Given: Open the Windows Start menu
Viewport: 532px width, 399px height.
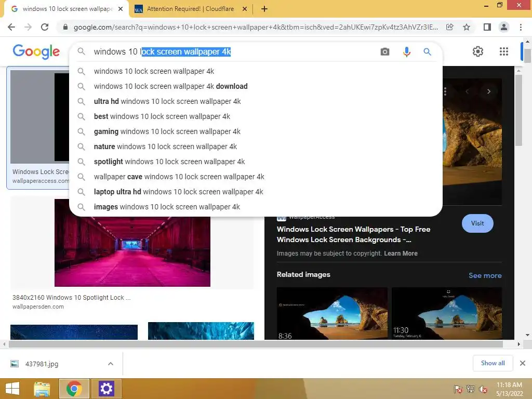Looking at the screenshot, I should point(12,389).
